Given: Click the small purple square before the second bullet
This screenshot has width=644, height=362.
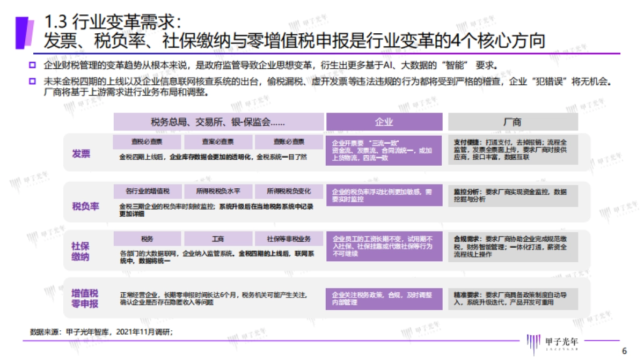Looking at the screenshot, I should 31,81.
